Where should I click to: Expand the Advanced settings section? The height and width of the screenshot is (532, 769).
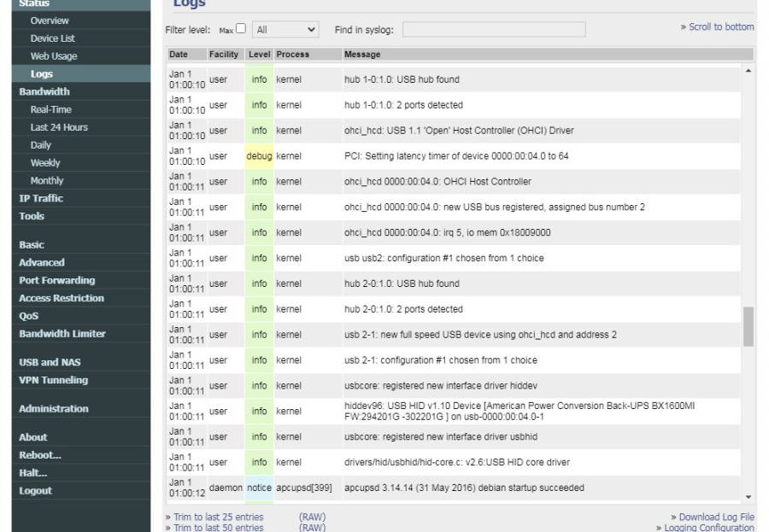pyautogui.click(x=42, y=262)
